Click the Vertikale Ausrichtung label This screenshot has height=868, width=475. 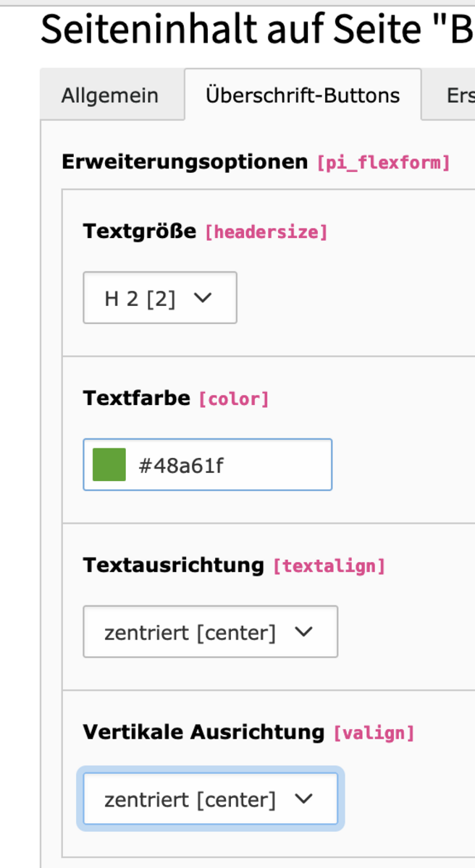coord(203,732)
